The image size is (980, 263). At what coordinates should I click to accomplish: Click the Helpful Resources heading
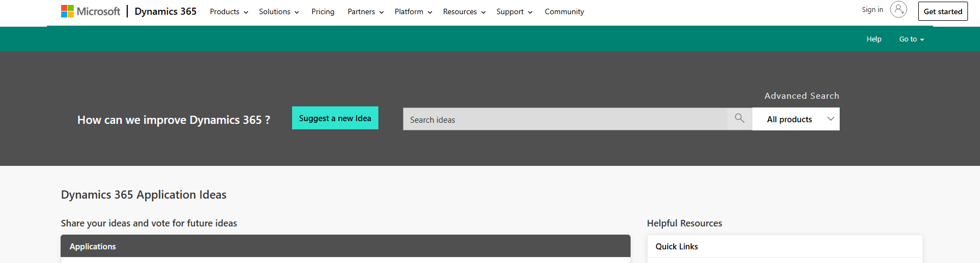click(x=685, y=223)
